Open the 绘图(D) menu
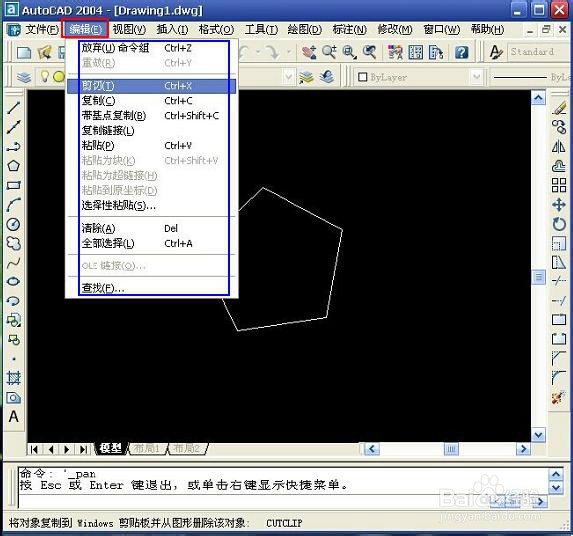 click(x=304, y=29)
